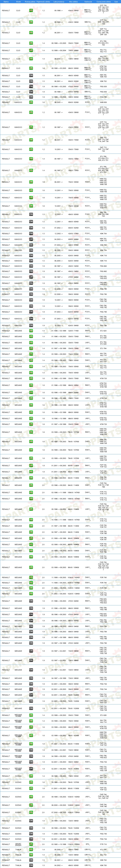This screenshot has width=121, height=868.
Task: Select KANGOO model cell in K4M 850 row
Action: [18, 102]
